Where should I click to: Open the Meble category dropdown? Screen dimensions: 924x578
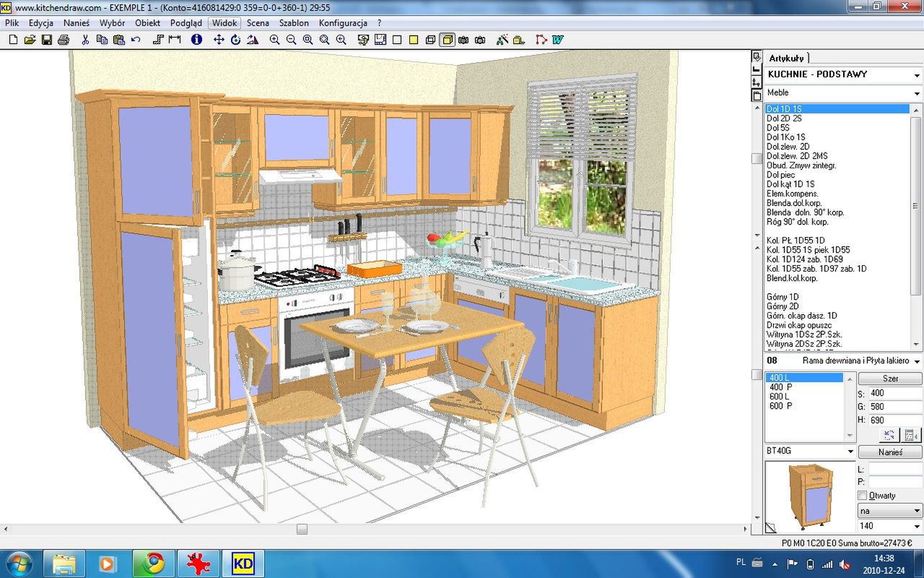(917, 93)
